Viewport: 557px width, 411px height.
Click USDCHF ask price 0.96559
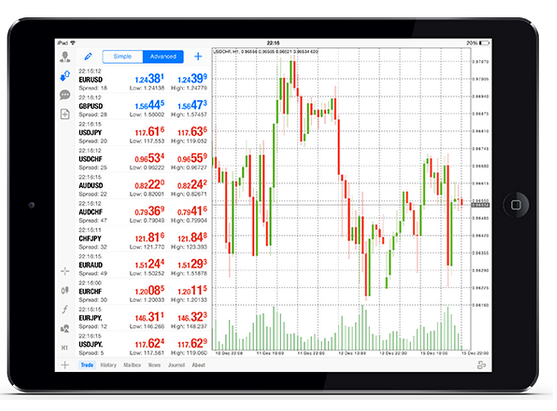(x=192, y=158)
